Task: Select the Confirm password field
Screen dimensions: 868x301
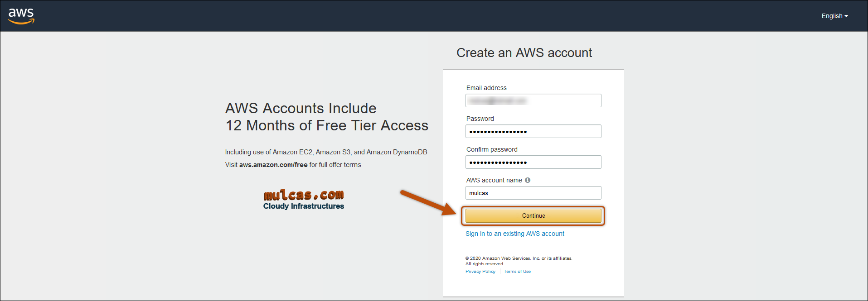Action: 533,162
